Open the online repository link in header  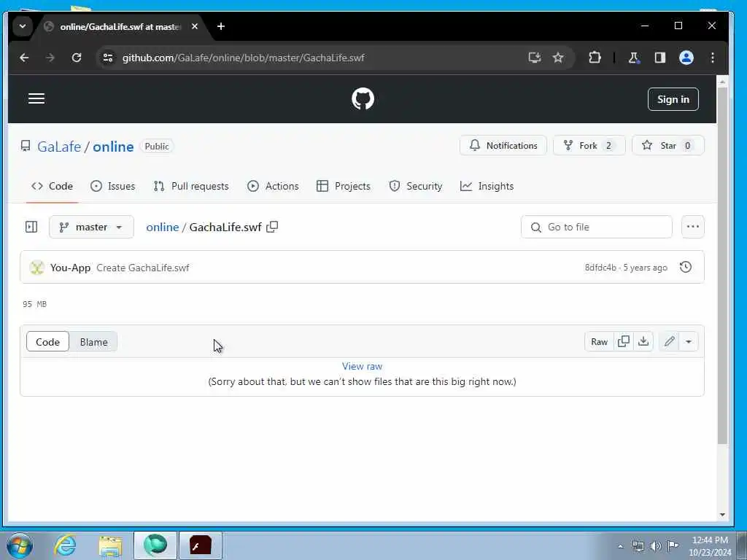pyautogui.click(x=113, y=147)
